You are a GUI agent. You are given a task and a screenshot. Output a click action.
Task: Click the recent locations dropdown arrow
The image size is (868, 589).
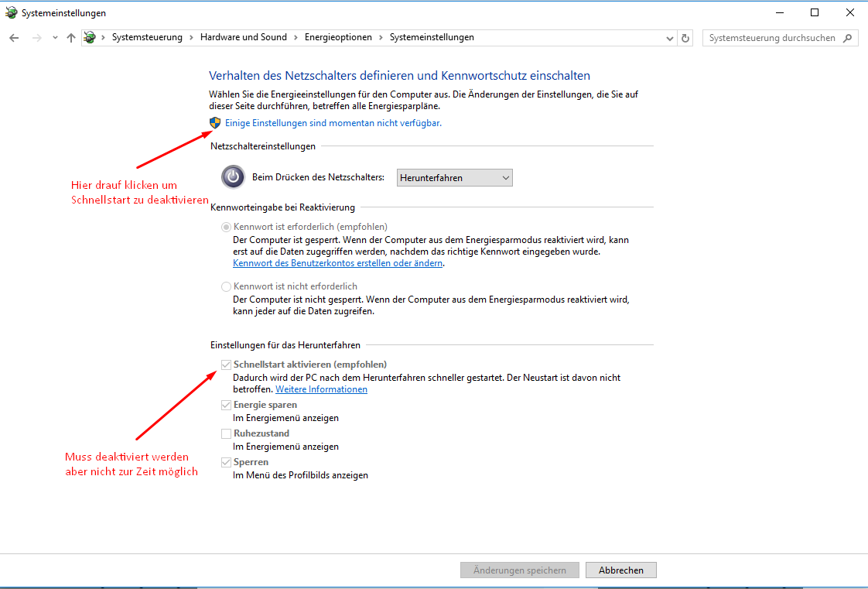pyautogui.click(x=54, y=38)
